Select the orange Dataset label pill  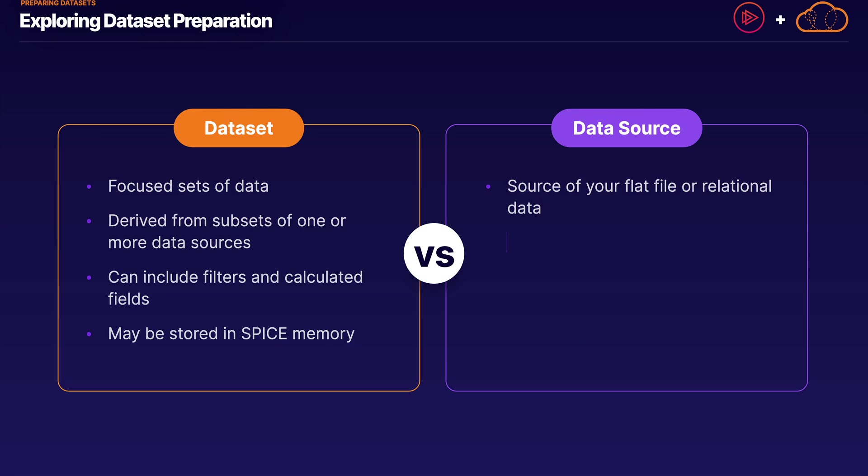pos(239,128)
